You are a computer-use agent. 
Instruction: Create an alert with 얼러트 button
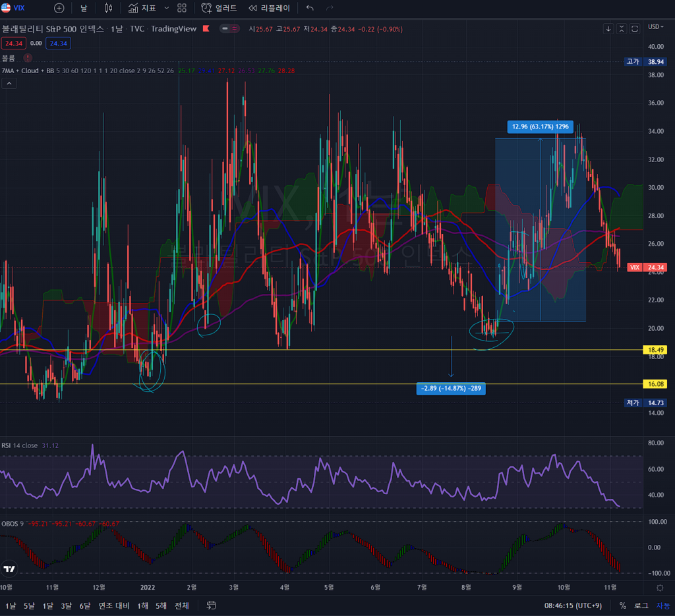(x=220, y=8)
